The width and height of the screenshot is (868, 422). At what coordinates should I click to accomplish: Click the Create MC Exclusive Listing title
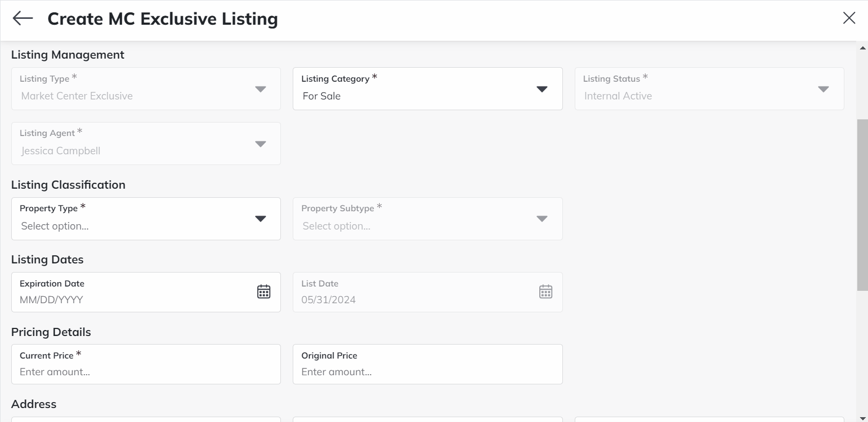163,19
